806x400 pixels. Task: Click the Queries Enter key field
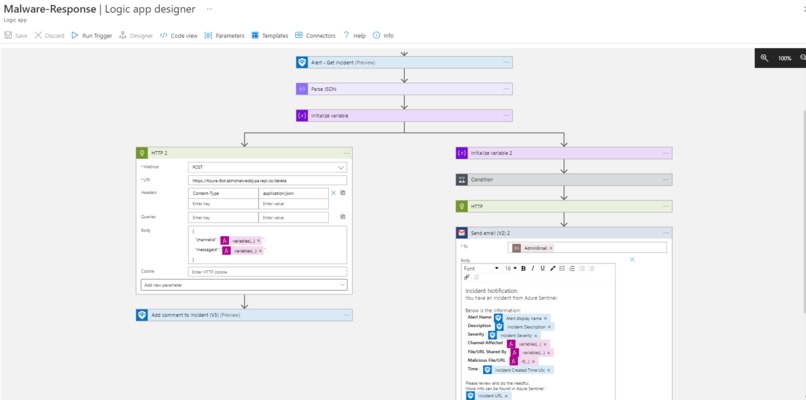pyautogui.click(x=223, y=217)
